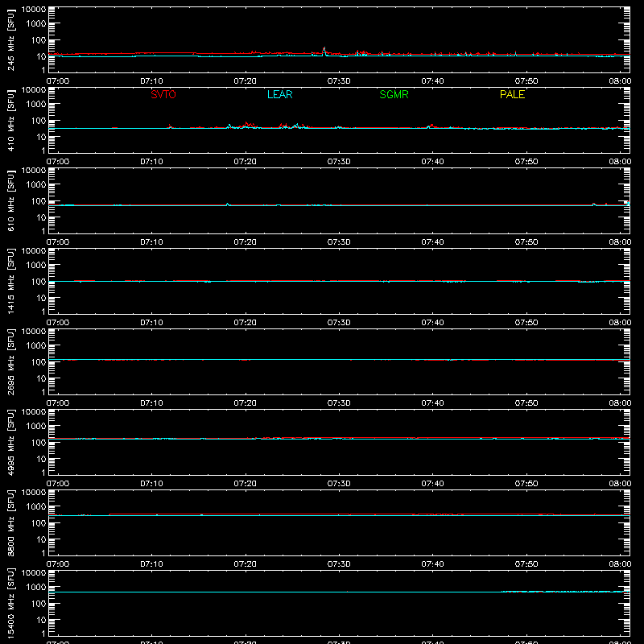Viewport: 644px width, 644px height.
Task: Click the 1000 tick label on the 410 MHz axis
Action: tap(36, 105)
